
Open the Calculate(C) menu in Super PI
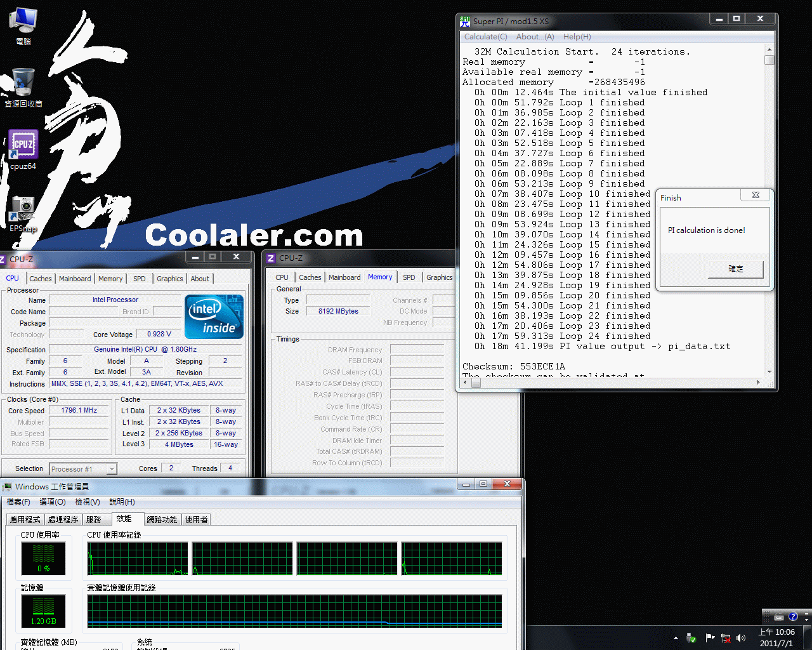pyautogui.click(x=486, y=37)
